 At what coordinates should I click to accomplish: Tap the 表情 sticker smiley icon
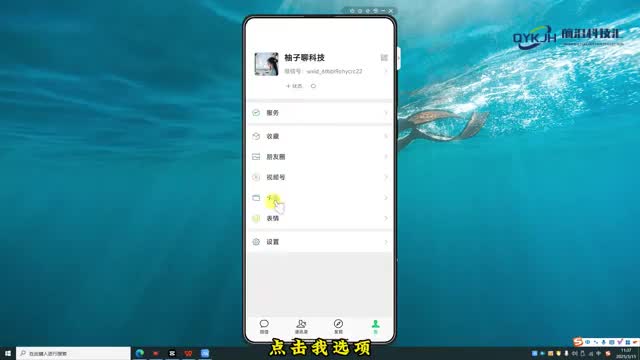[x=256, y=218]
